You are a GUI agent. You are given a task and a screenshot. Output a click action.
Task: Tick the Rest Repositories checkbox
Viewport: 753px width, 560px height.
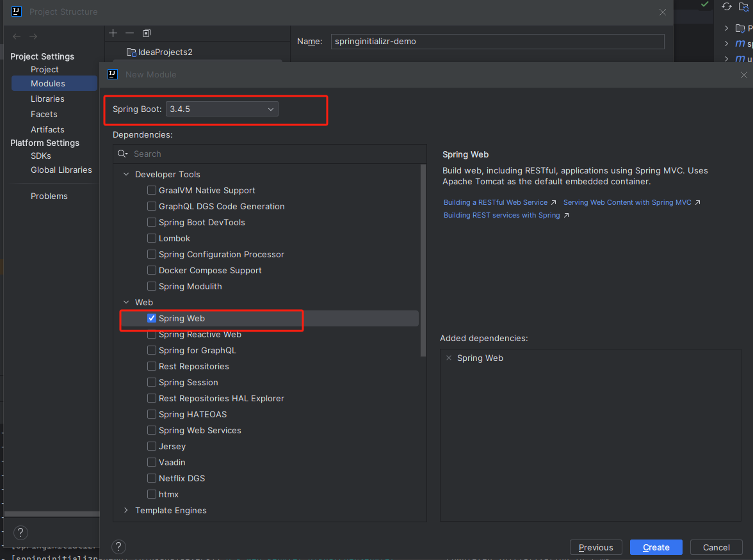152,366
